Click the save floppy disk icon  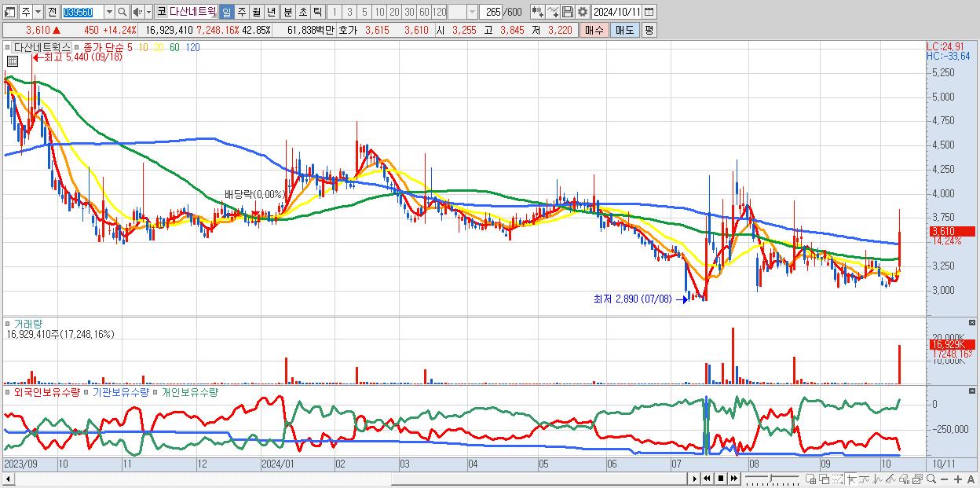pos(568,12)
